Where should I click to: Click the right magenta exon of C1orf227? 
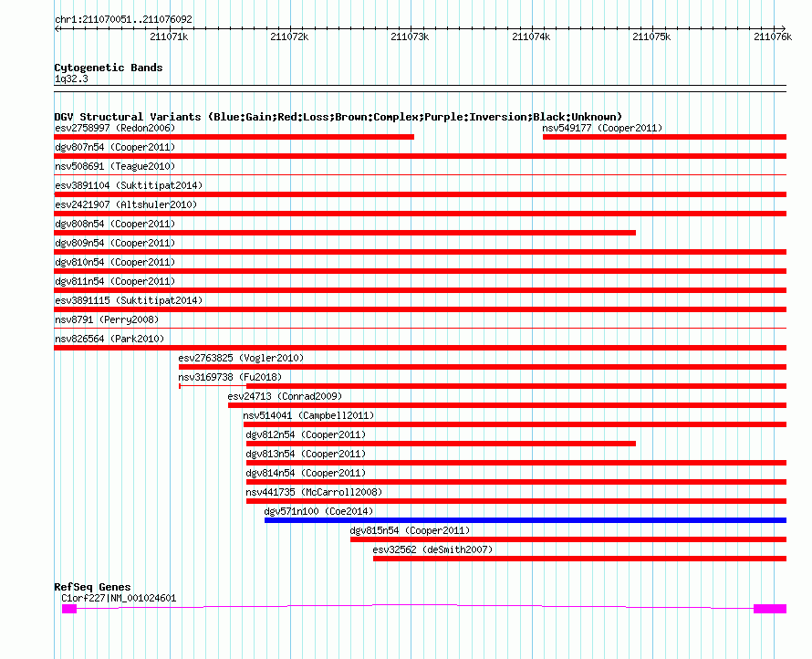click(x=770, y=609)
